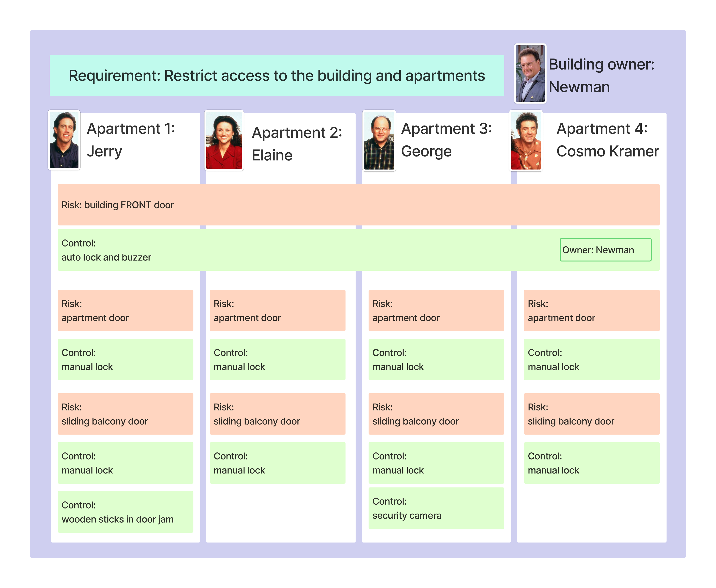Select Jerry's 'sliding balcony door' risk card
The width and height of the screenshot is (716, 588).
click(x=125, y=414)
